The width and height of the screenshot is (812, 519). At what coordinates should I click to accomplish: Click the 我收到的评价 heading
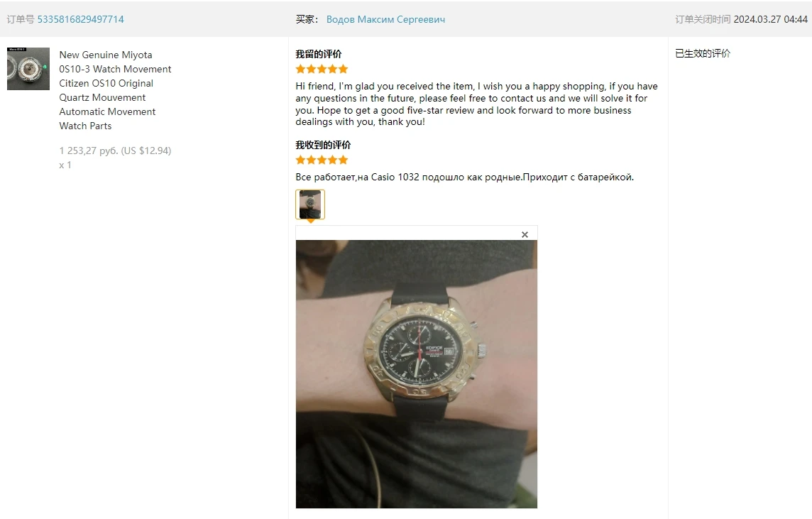323,145
